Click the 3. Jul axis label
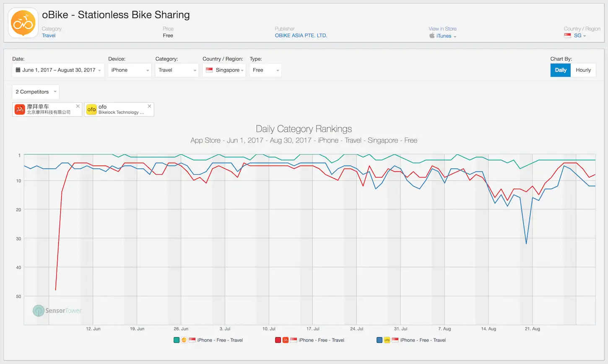This screenshot has width=608, height=364. pos(225,329)
